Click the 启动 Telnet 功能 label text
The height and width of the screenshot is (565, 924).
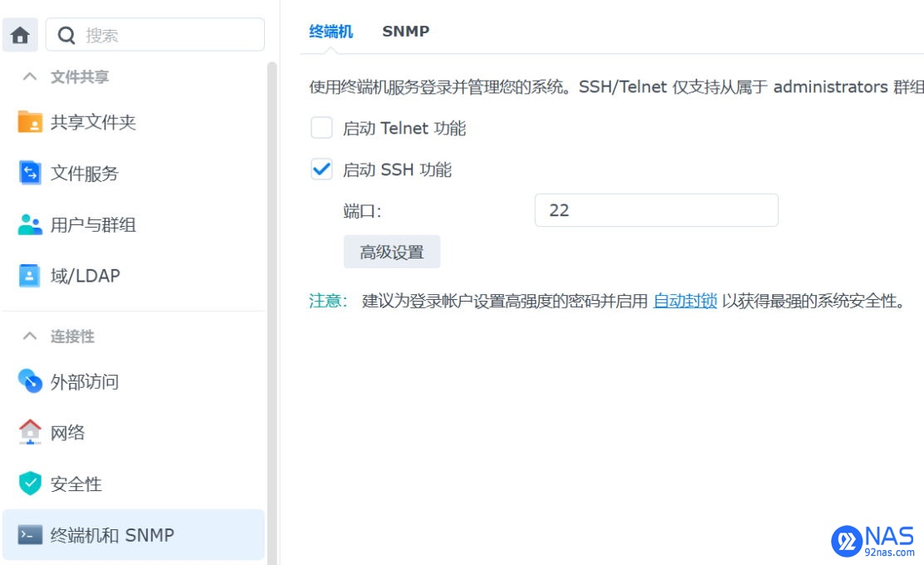404,128
